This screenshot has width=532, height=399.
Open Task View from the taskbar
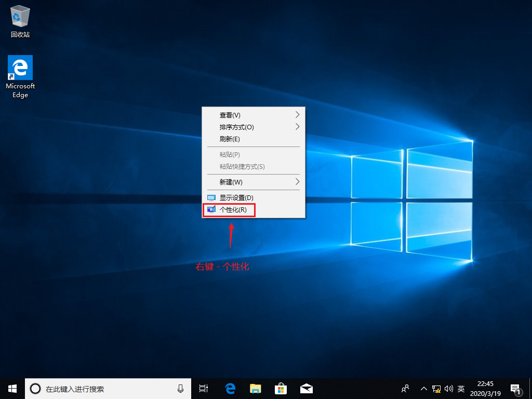pos(204,388)
